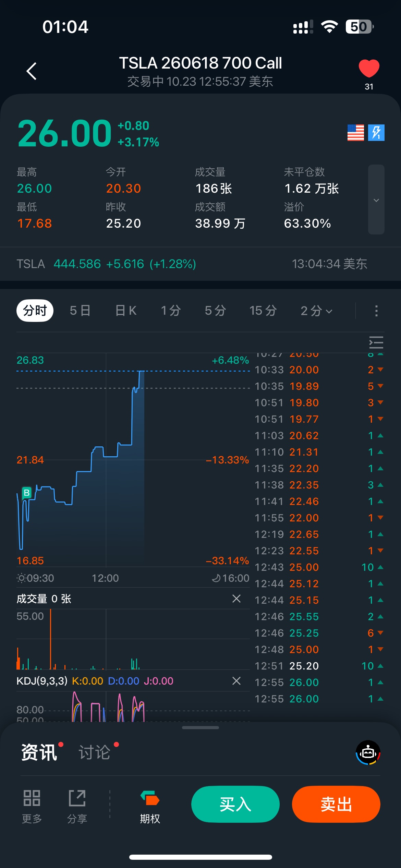Expand the quote details chevron panel
Viewport: 401px width, 868px height.
point(376,200)
